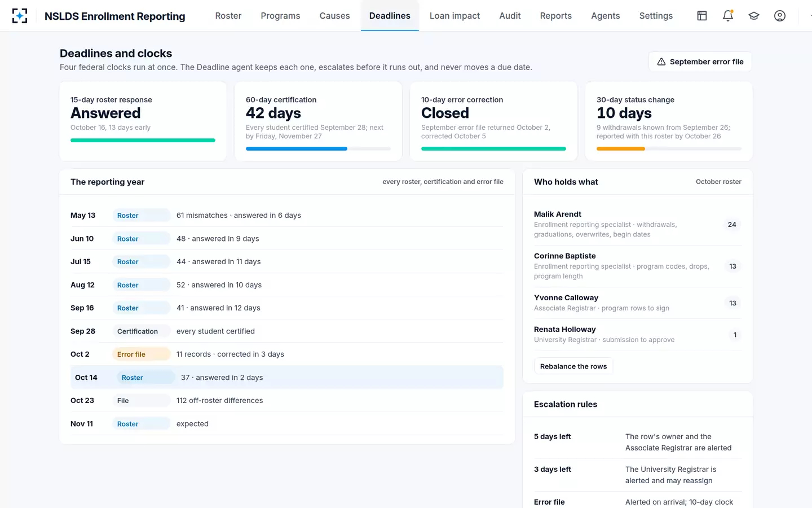The width and height of the screenshot is (812, 508).
Task: Click the 30-day status change orange bar
Action: (620, 148)
